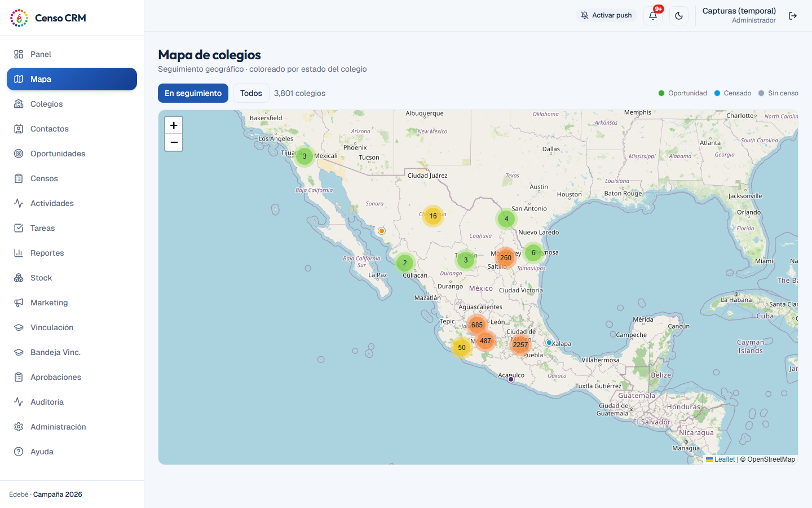Viewport: 812px width, 508px height.
Task: Open the Actividades pulse icon
Action: 19,203
